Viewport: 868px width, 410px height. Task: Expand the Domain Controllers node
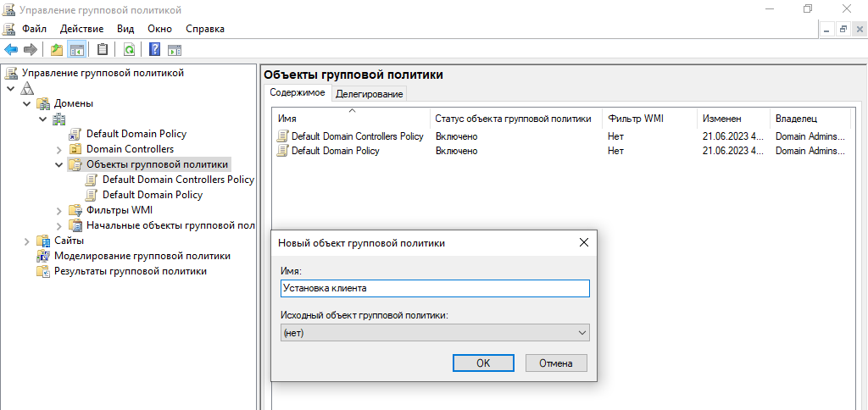(60, 149)
